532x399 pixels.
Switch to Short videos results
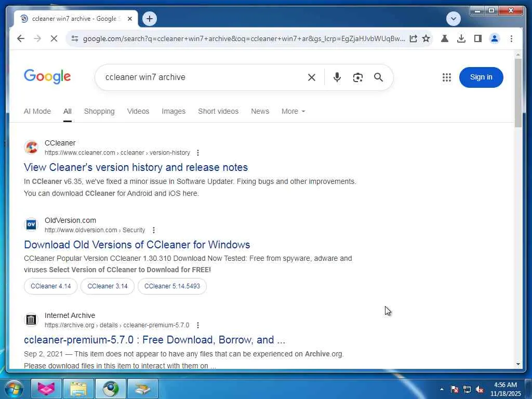tap(218, 111)
